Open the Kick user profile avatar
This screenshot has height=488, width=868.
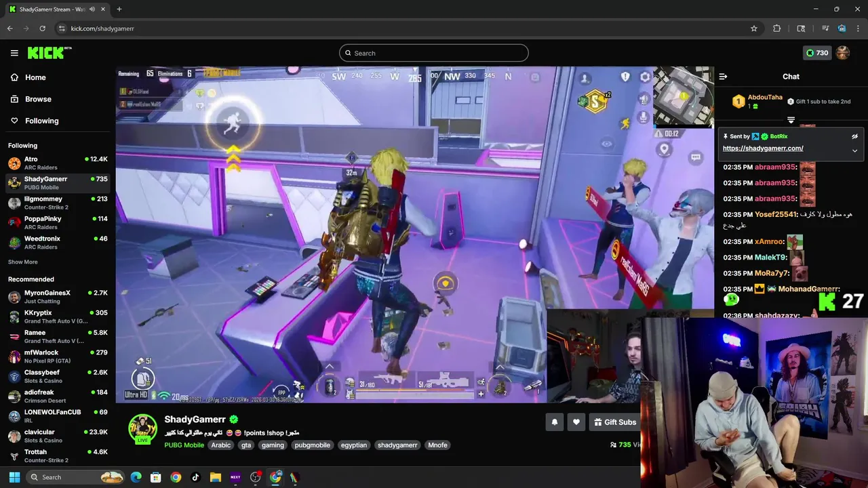843,53
